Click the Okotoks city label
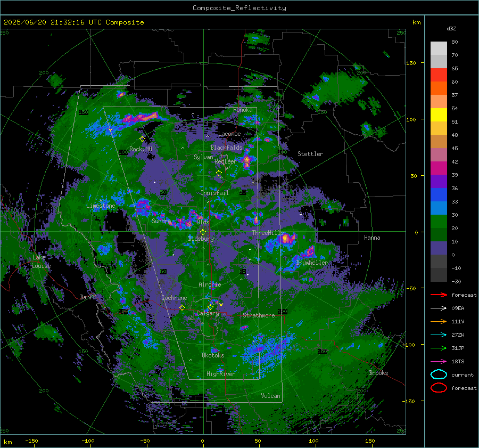 point(213,355)
